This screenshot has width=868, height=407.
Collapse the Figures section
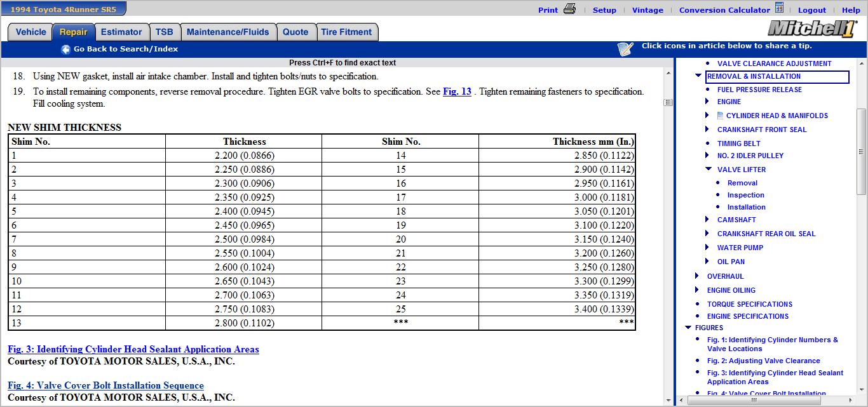point(688,328)
